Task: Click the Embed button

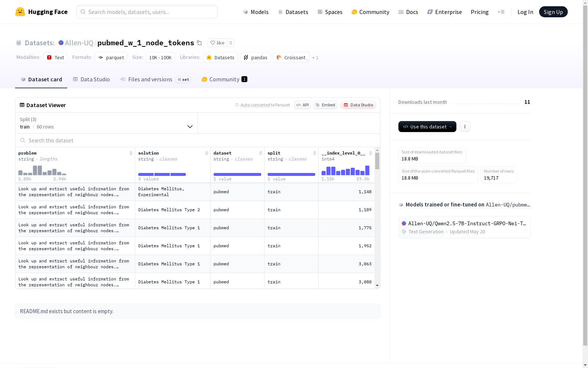Action: 325,105
